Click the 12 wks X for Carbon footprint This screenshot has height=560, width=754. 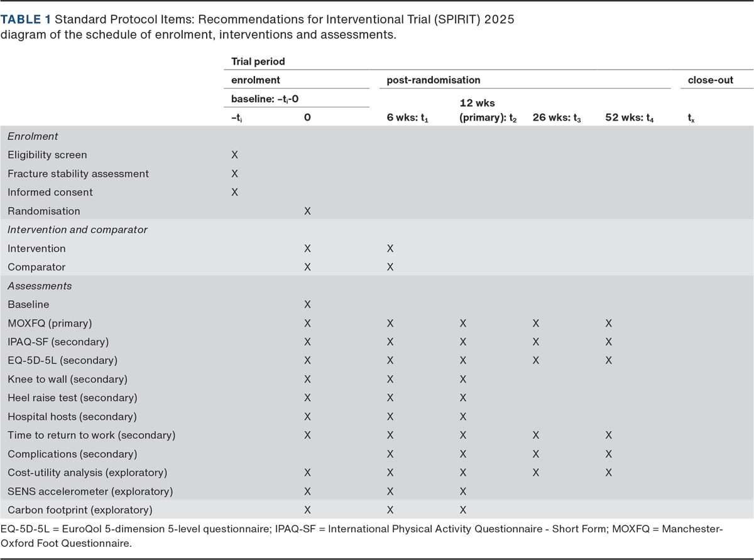pos(462,510)
